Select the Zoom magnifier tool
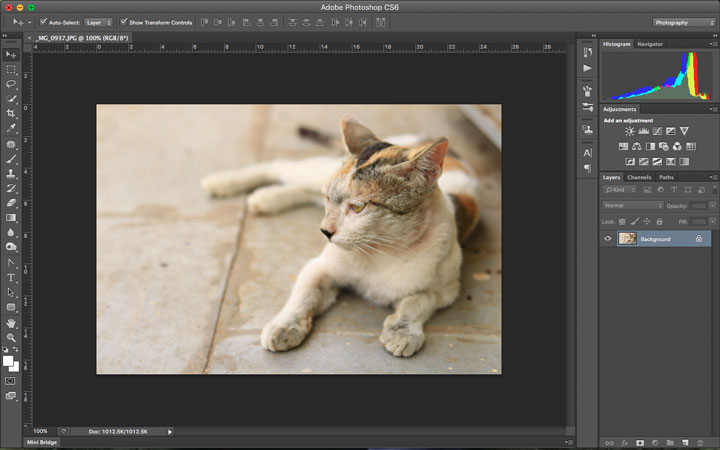The width and height of the screenshot is (720, 450). [x=11, y=338]
